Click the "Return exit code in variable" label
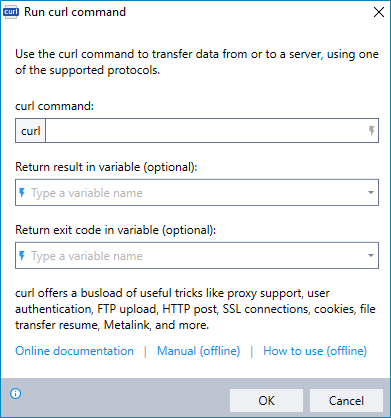Screen dimensions: 391x418 coord(116,230)
